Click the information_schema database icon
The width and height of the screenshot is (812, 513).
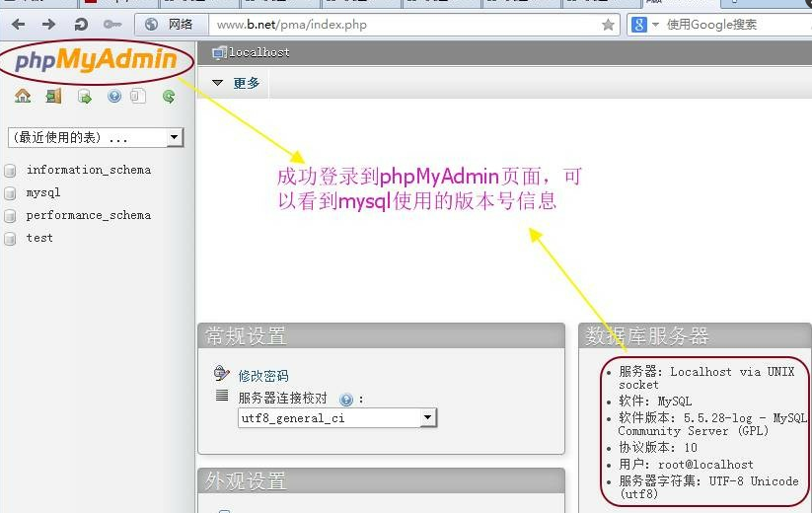(x=10, y=171)
